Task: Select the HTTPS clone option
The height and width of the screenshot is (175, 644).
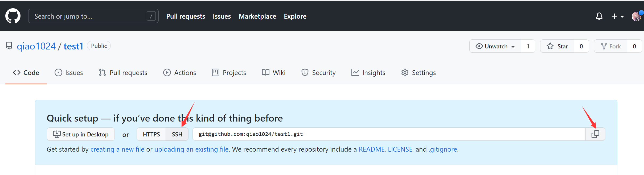Action: [151, 134]
